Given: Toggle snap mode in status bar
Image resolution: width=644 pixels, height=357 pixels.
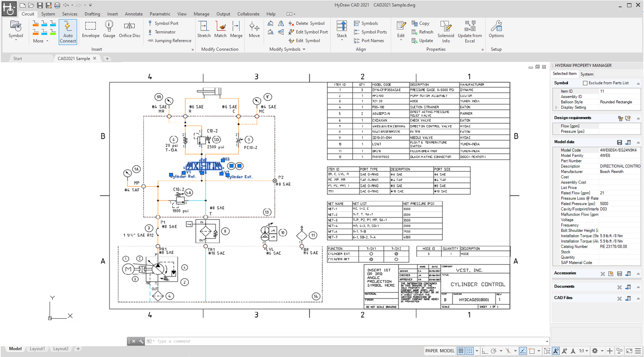Looking at the screenshot, I should point(470,351).
